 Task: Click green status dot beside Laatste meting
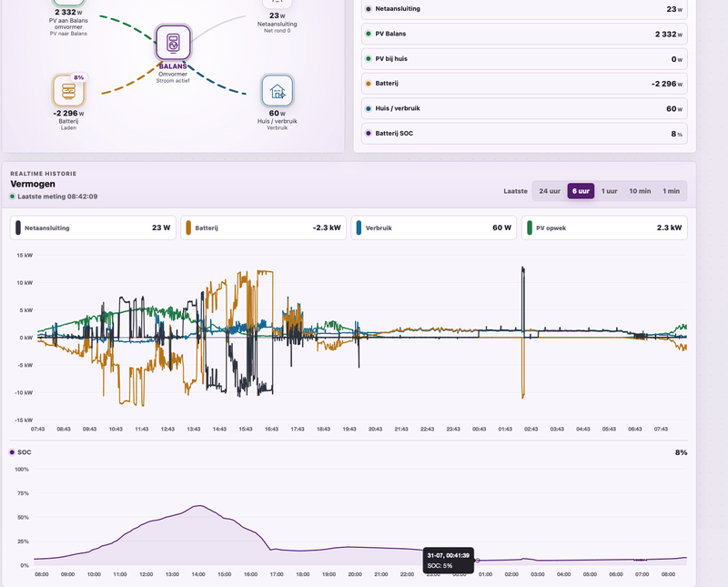pos(13,197)
